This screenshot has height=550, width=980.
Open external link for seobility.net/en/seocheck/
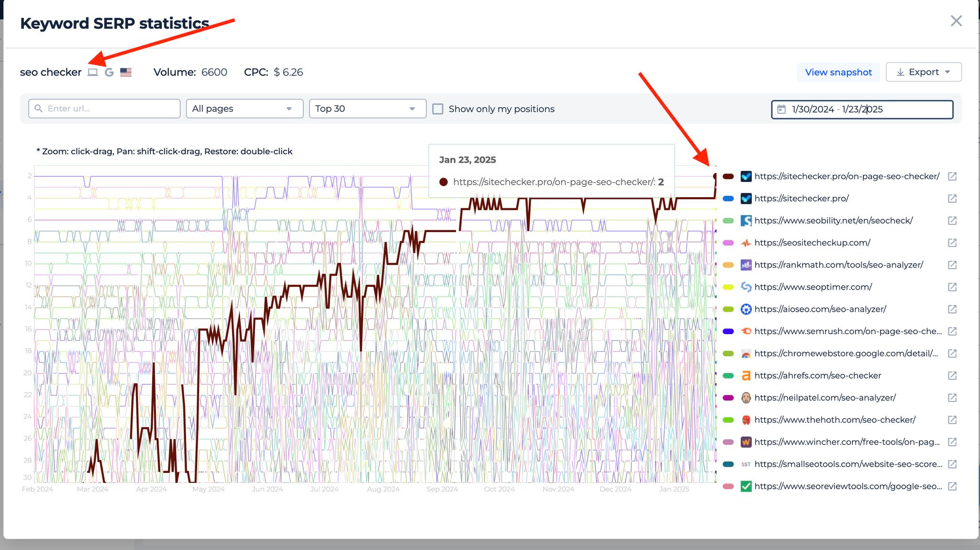[x=952, y=221]
